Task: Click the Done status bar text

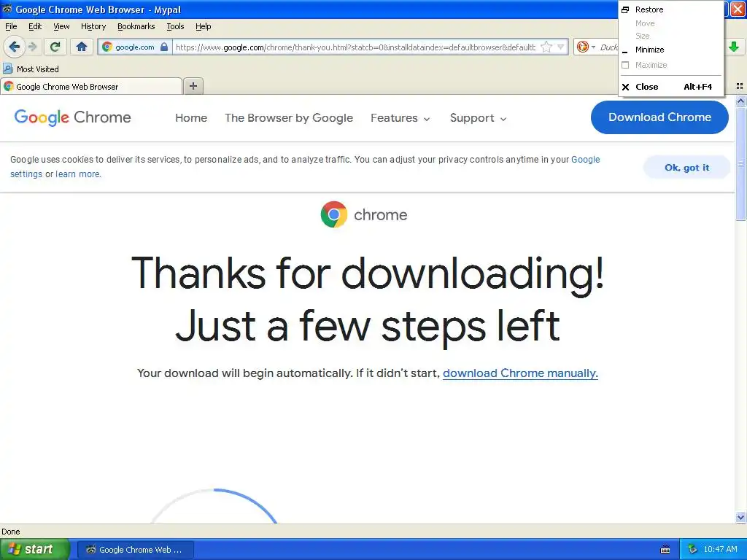Action: (10, 532)
